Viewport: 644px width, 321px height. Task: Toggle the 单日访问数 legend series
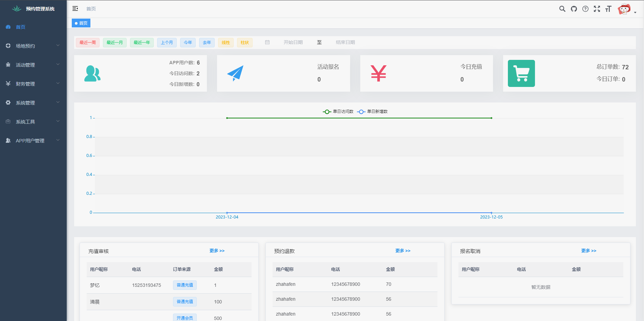[x=338, y=112]
